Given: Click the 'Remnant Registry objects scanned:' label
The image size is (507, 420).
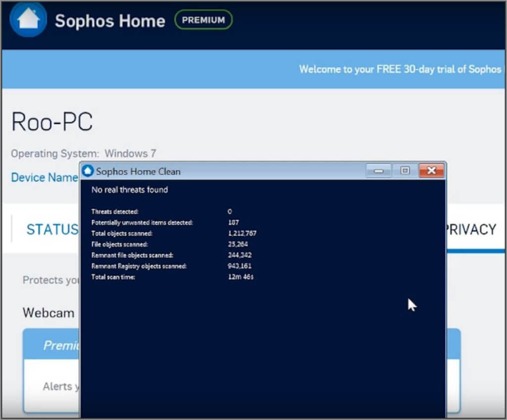Looking at the screenshot, I should click(139, 266).
